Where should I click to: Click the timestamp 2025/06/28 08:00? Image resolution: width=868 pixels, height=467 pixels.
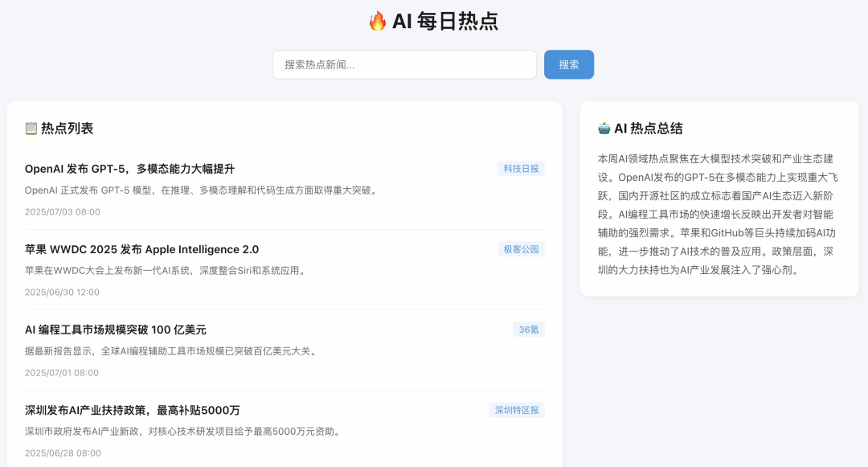63,453
